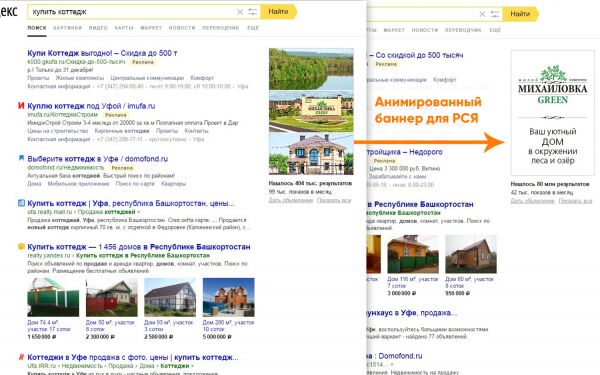Open the 'Куплю коттедж под Уфой / imufa.ru' result

coord(91,106)
